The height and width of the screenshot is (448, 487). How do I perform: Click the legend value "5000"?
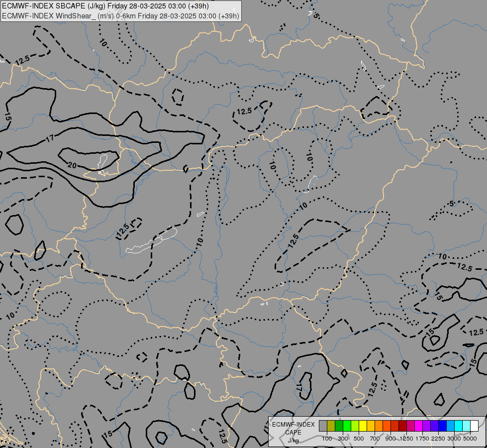[470, 439]
